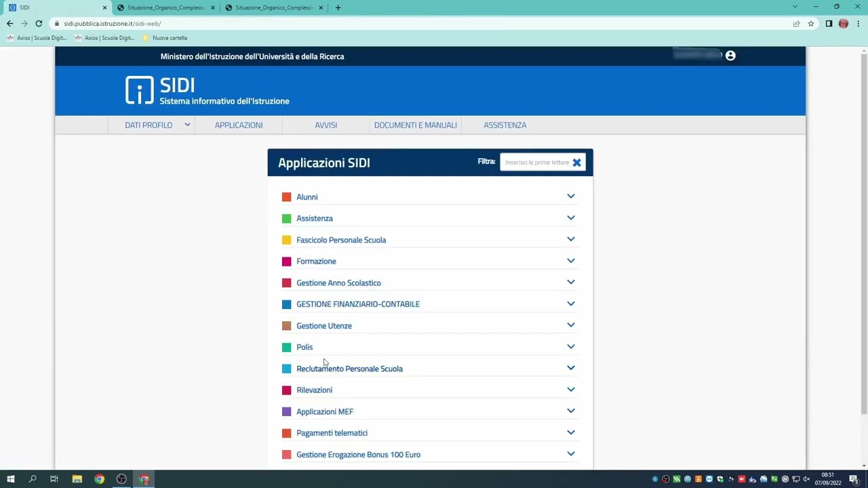Click the Chrome icon in the taskbar
868x488 pixels.
pyautogui.click(x=100, y=479)
